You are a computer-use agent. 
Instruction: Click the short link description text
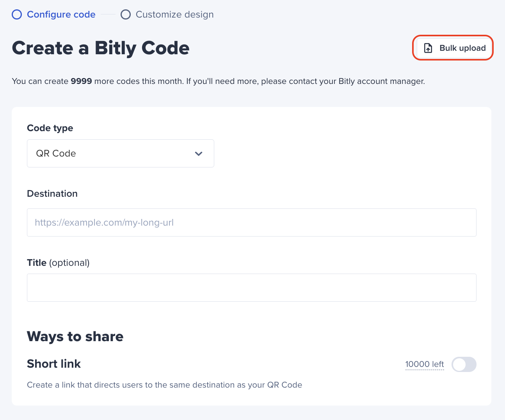point(165,385)
